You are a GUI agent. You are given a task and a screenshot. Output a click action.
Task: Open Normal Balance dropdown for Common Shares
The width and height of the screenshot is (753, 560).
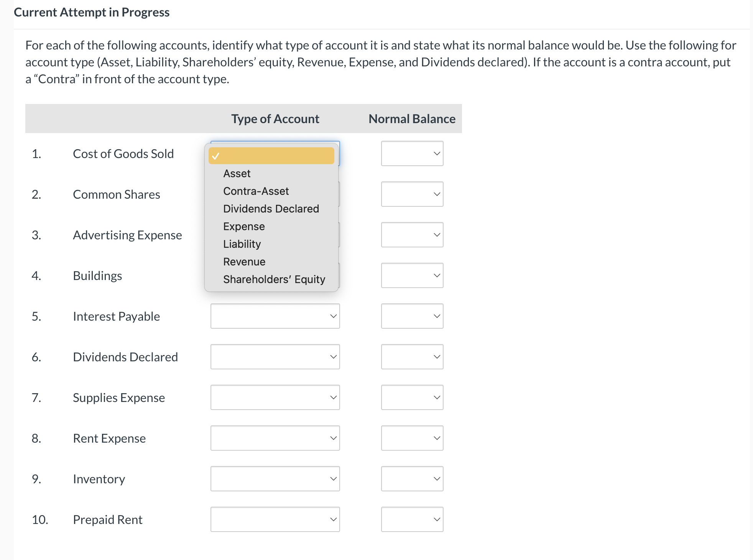pos(412,194)
